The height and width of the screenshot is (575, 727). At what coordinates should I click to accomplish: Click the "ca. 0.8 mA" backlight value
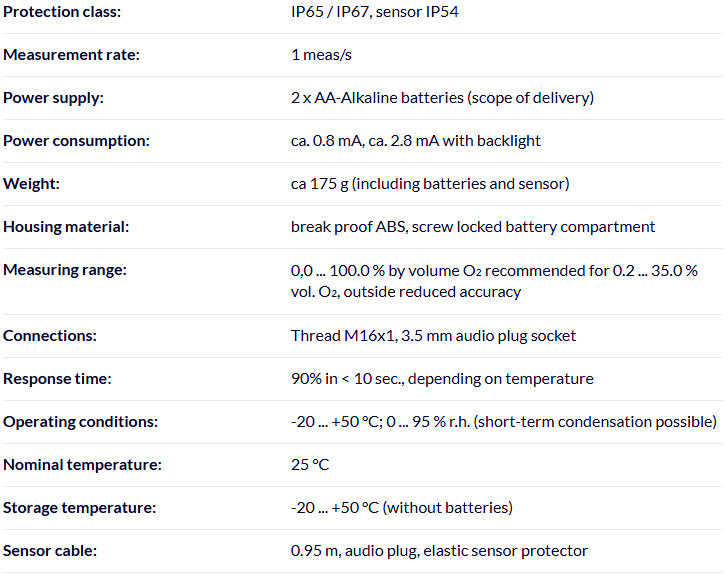[x=415, y=141]
